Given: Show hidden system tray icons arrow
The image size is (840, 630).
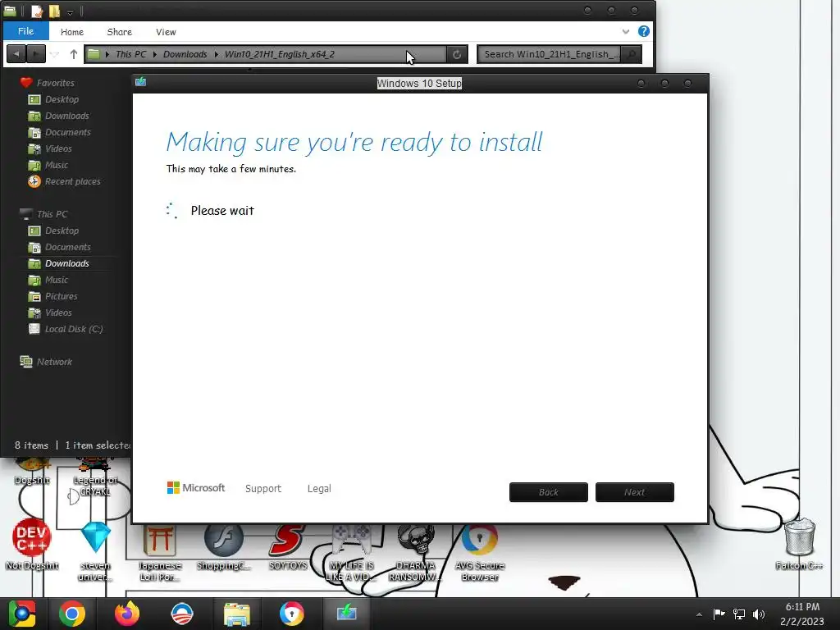Looking at the screenshot, I should click(x=699, y=614).
